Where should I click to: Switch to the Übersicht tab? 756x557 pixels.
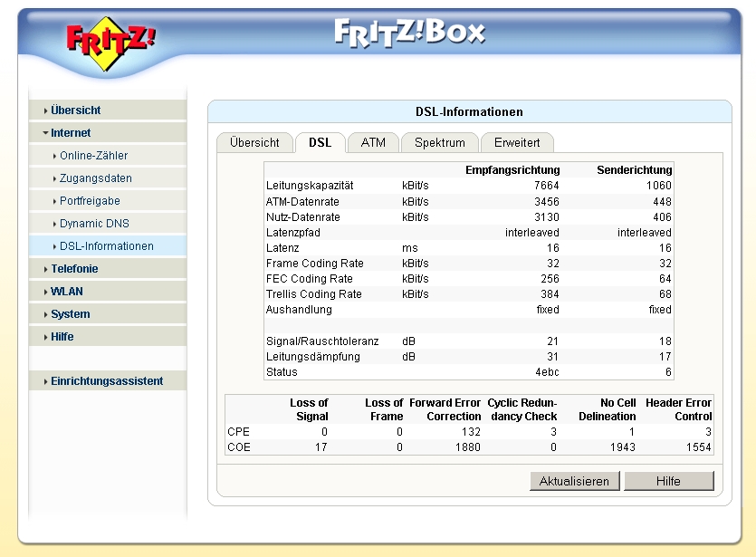click(x=254, y=143)
